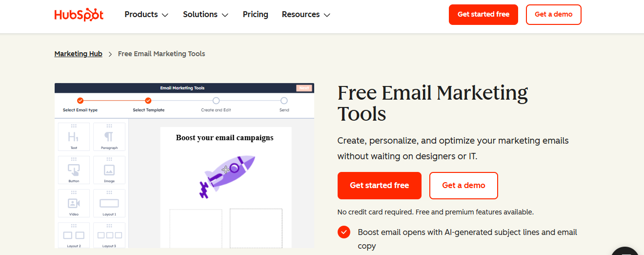The image size is (644, 255).
Task: Click the hero Get started free button
Action: point(379,186)
